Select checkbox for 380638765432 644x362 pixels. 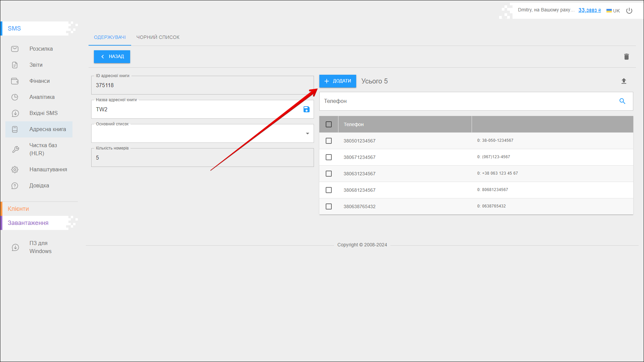pyautogui.click(x=329, y=206)
